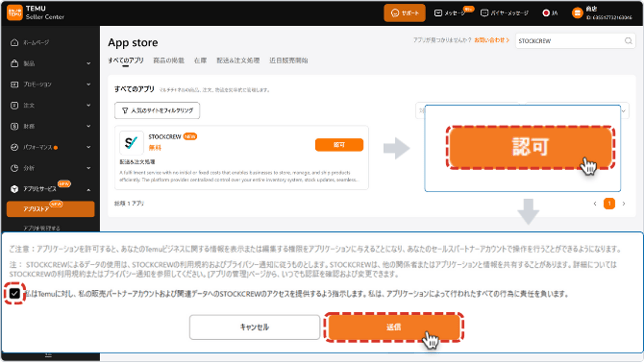Select the 近日販売開始 tab

click(288, 60)
